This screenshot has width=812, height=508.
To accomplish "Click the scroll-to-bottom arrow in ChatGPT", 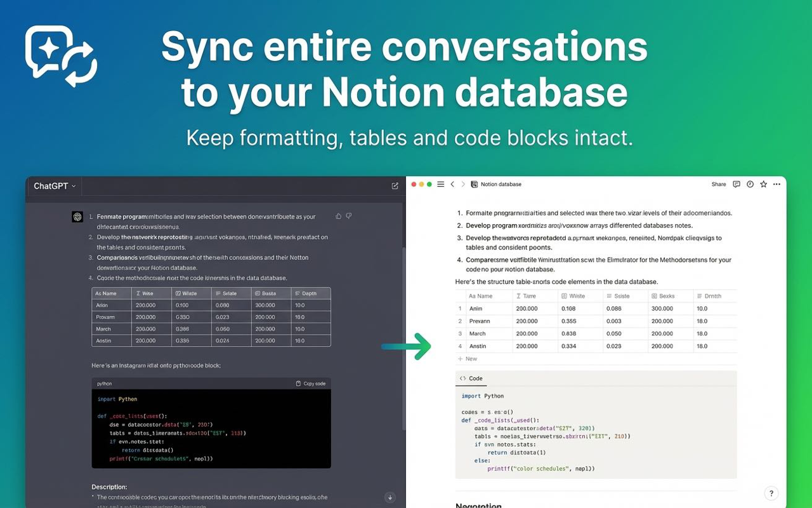I will [x=390, y=498].
